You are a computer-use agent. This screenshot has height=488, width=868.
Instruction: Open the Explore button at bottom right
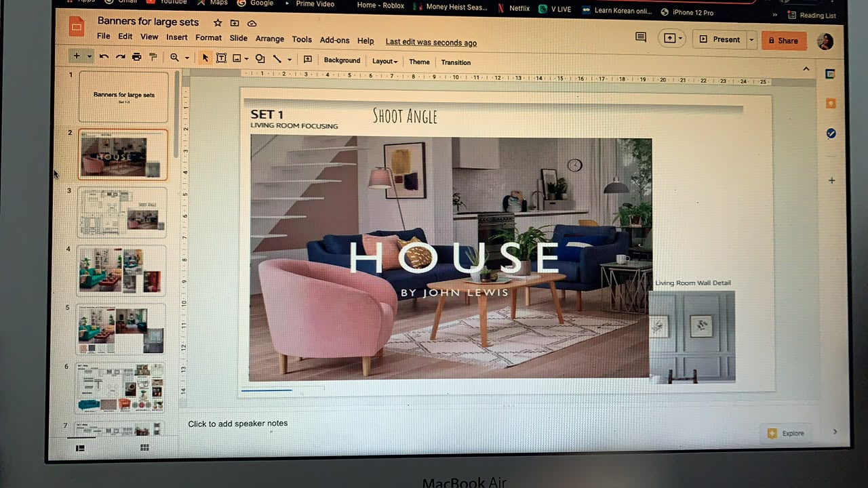(x=786, y=433)
